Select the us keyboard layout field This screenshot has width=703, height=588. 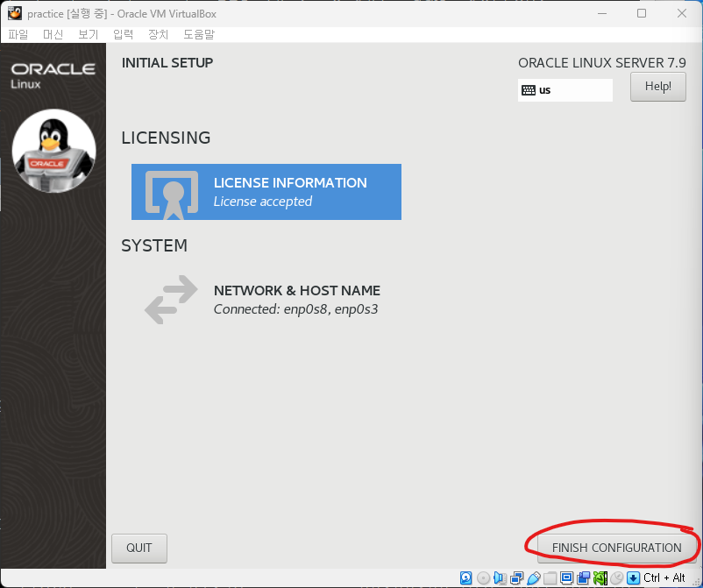tap(565, 90)
